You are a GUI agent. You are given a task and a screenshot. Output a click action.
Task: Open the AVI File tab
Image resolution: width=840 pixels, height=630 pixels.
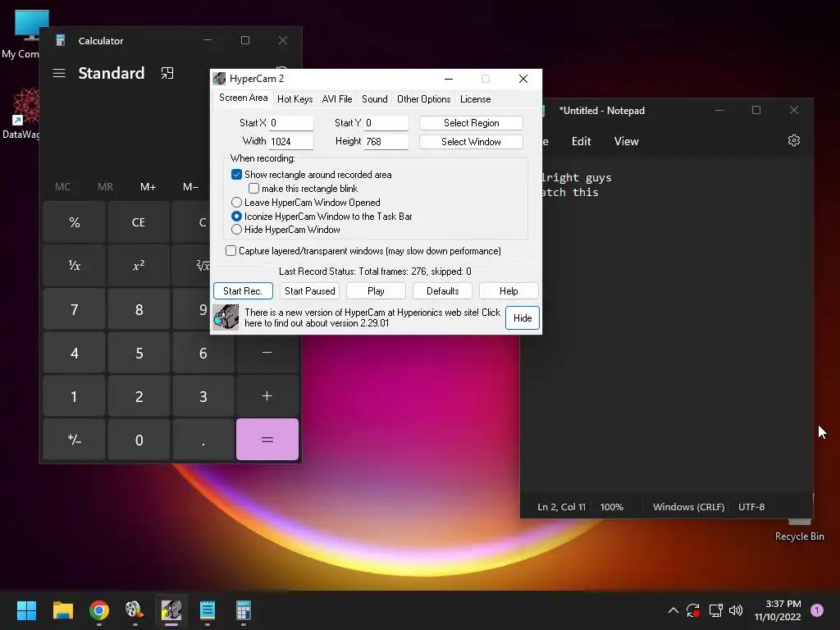(337, 99)
